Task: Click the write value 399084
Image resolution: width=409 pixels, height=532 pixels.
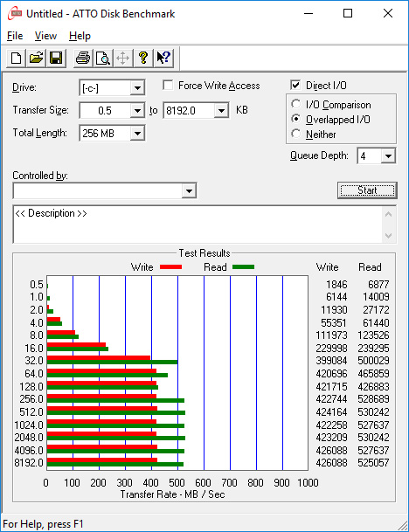Action: (331, 360)
